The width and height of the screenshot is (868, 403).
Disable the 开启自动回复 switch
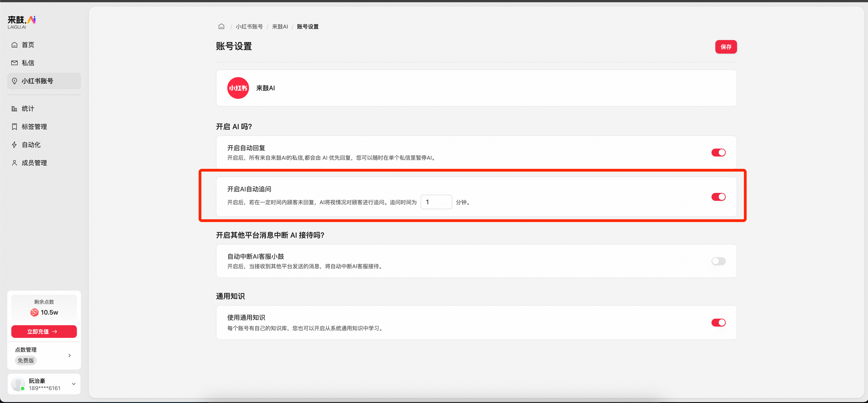(719, 152)
